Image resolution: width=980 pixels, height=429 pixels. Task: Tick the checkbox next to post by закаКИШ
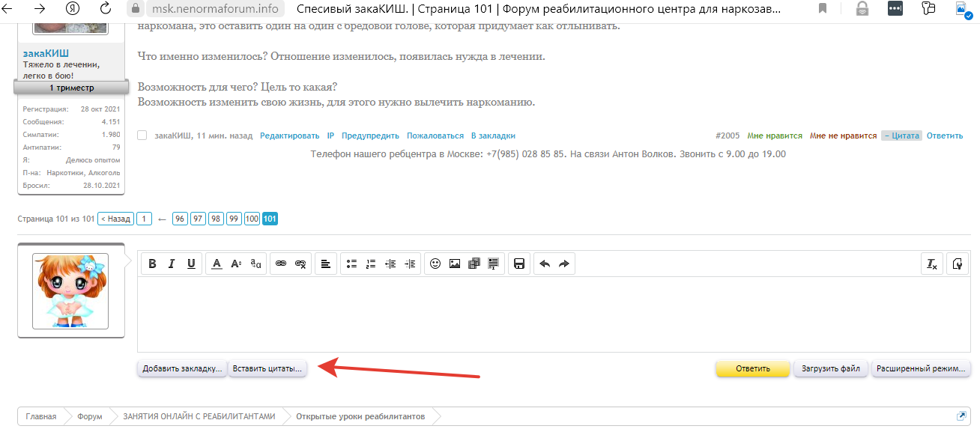pyautogui.click(x=142, y=136)
